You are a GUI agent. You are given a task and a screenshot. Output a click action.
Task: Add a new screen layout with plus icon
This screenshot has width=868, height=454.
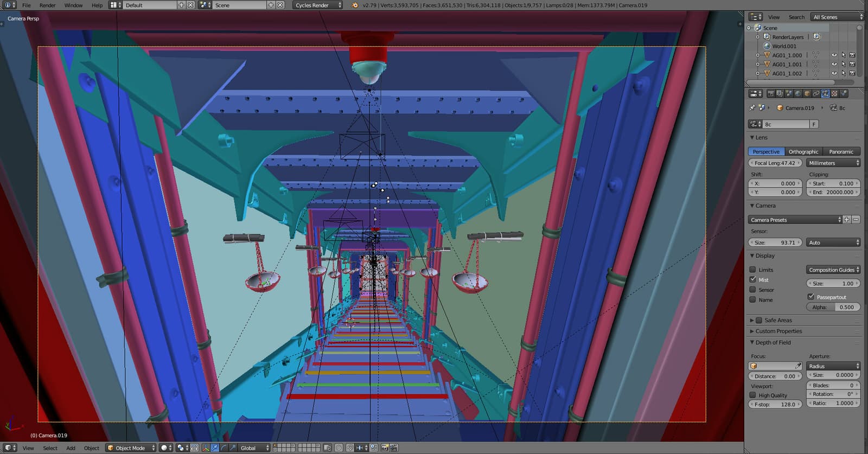pos(182,5)
